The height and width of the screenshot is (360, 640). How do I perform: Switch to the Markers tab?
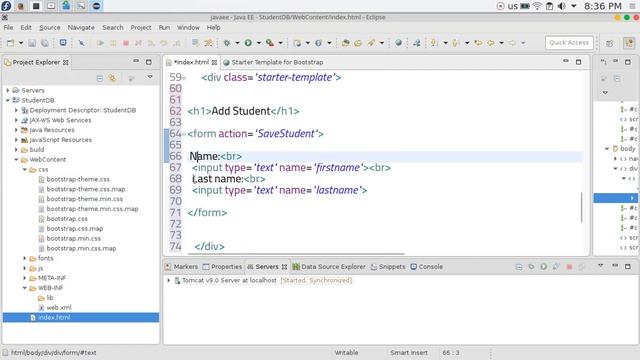tap(181, 267)
